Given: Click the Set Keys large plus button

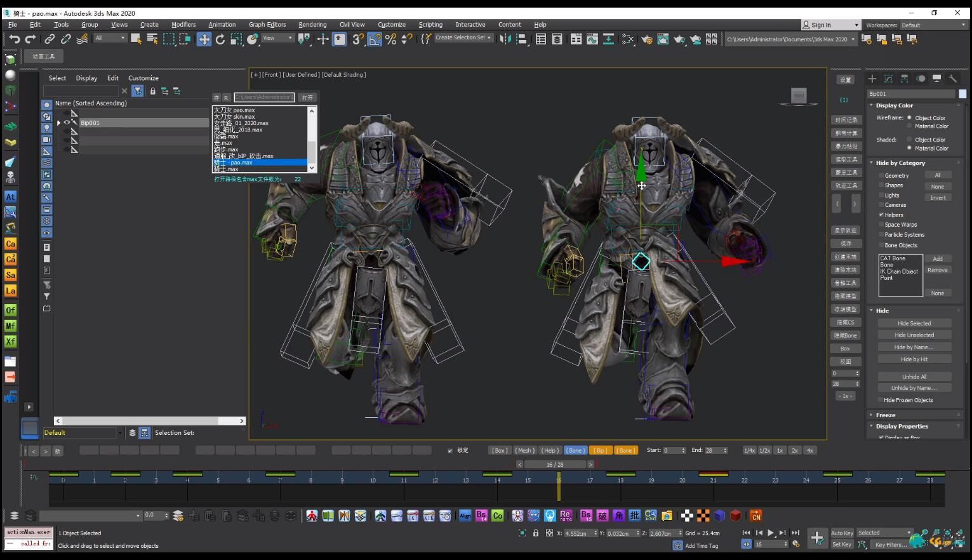Looking at the screenshot, I should pos(817,538).
